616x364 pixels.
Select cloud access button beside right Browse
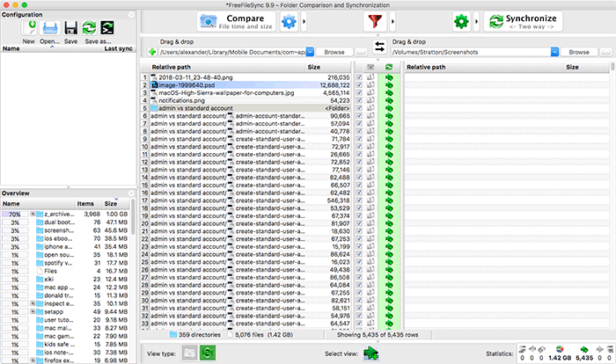(605, 52)
